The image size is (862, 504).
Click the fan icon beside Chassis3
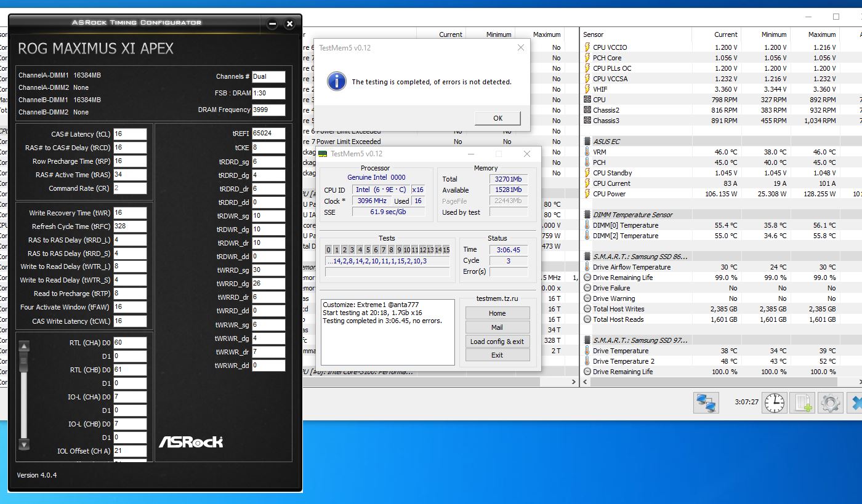coord(587,121)
